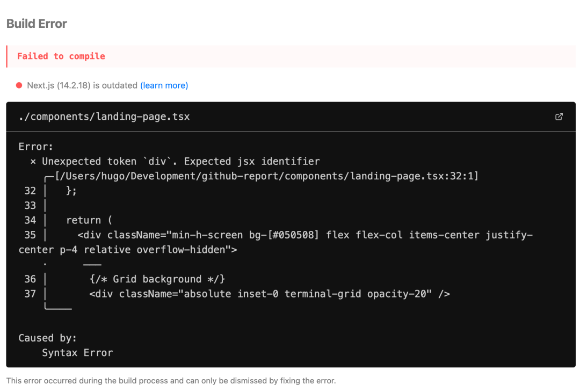Click the "Next.js (14.2.18) is outdated" text
Viewport: 580px width, 392px height.
82,85
